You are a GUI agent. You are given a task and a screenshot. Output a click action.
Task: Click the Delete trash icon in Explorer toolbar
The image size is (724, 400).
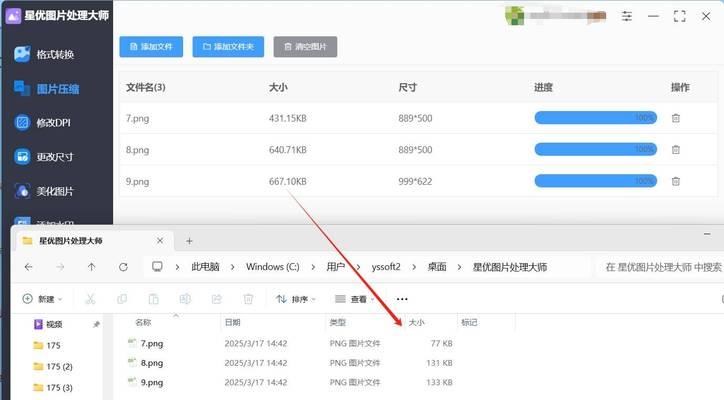[x=248, y=299]
